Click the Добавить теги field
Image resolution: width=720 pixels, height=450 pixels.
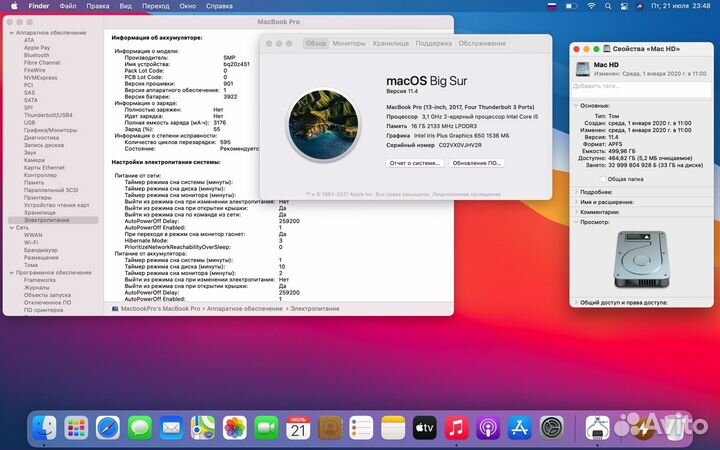coord(641,89)
